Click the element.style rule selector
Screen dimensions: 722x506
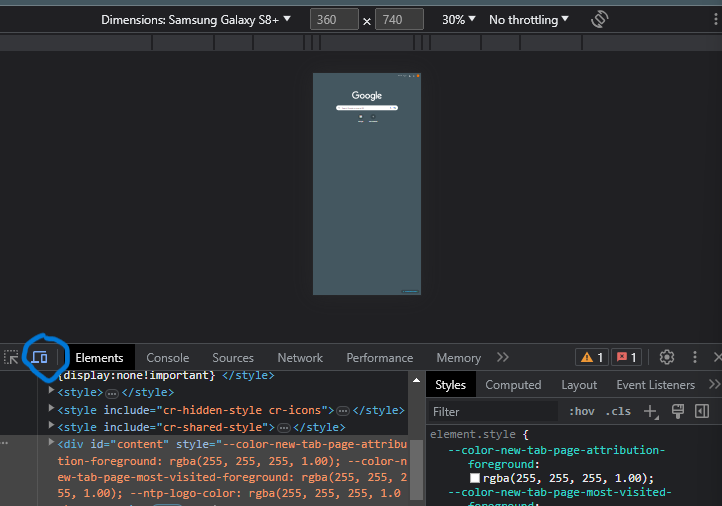tap(473, 434)
